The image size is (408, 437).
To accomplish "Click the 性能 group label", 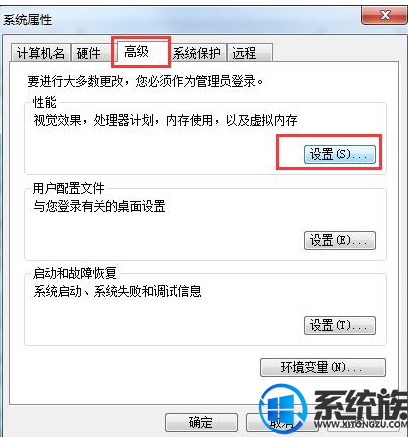I will 44,102.
